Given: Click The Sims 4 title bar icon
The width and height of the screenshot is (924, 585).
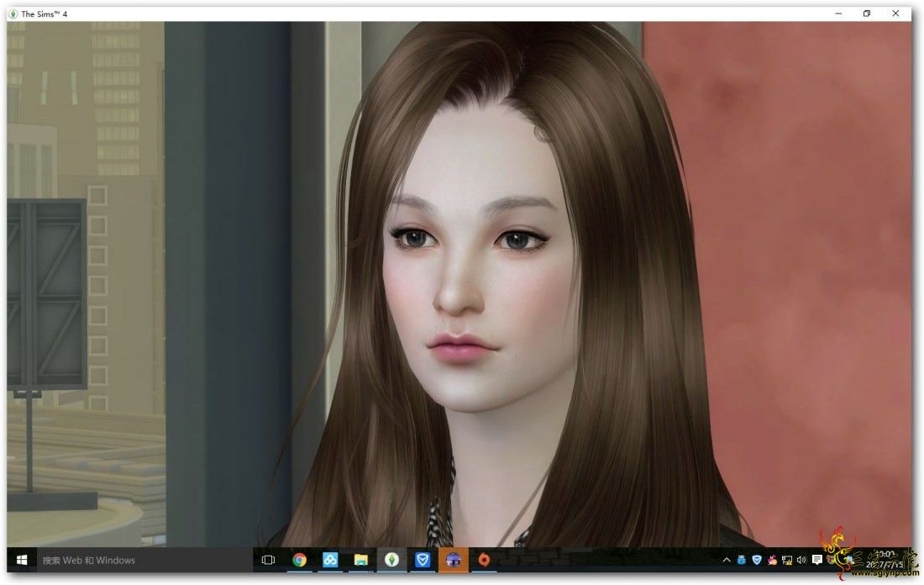Looking at the screenshot, I should [x=13, y=13].
